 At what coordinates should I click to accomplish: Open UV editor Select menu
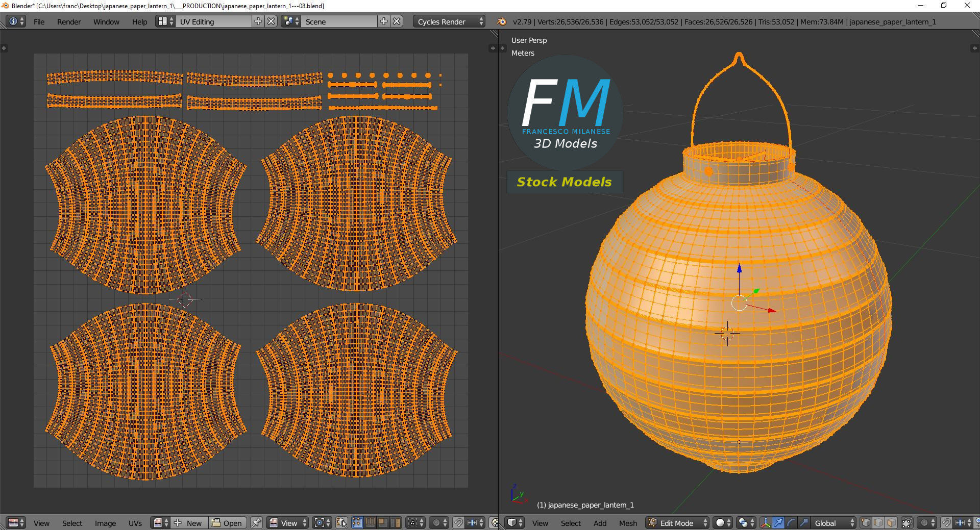click(x=72, y=523)
